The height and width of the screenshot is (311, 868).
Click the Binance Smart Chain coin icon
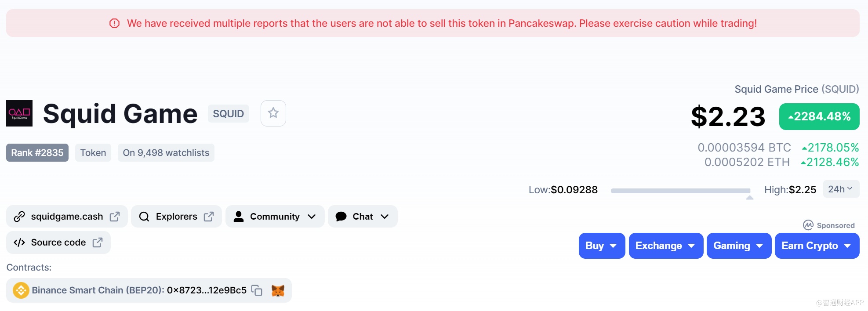[x=21, y=290]
